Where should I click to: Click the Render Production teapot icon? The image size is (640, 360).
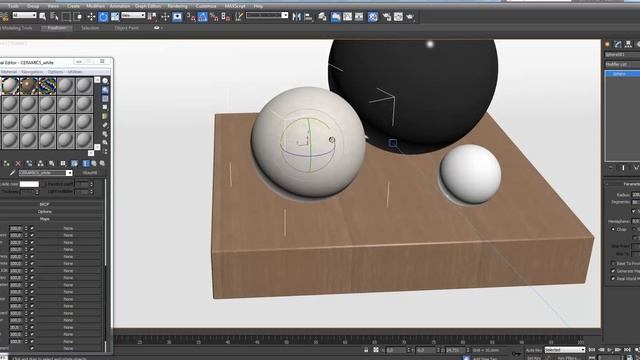410,17
